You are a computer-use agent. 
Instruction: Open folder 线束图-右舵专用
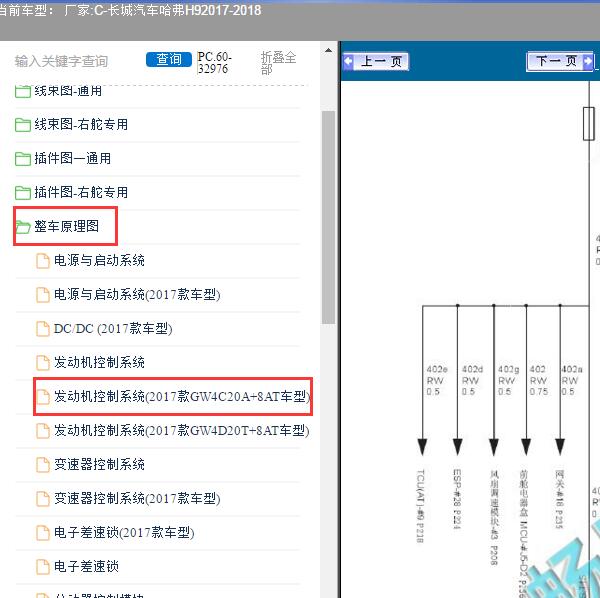[x=81, y=124]
